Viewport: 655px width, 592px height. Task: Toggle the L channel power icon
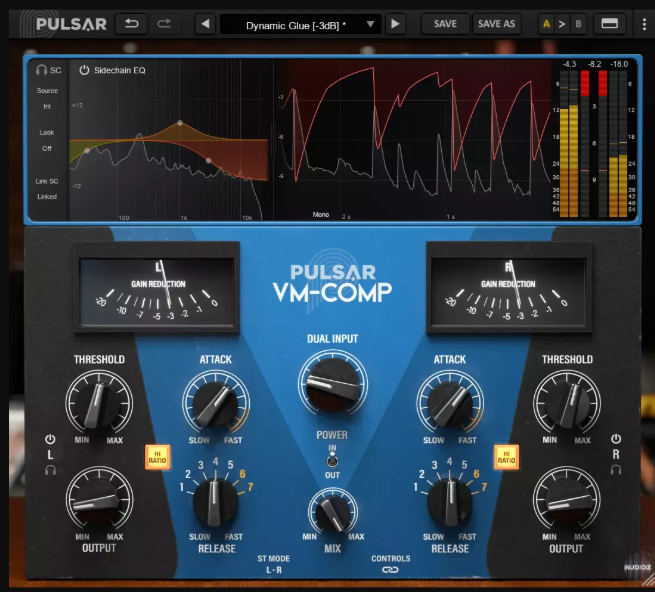[50, 439]
